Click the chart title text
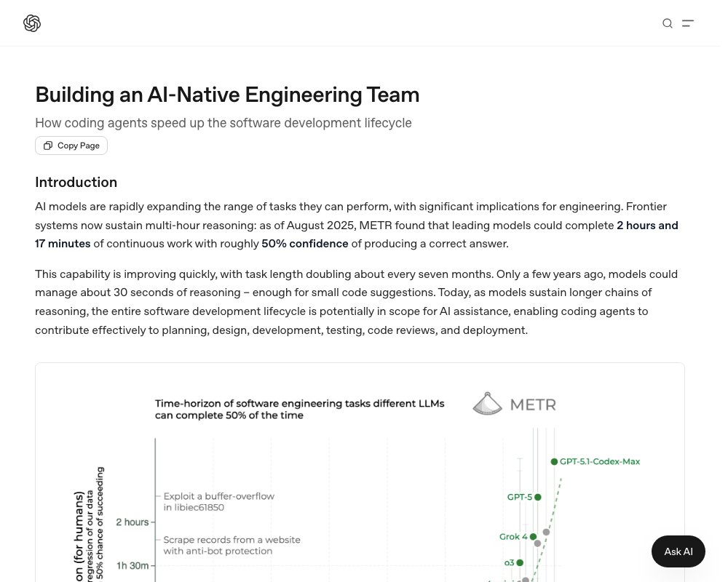The image size is (728, 582). coord(299,410)
